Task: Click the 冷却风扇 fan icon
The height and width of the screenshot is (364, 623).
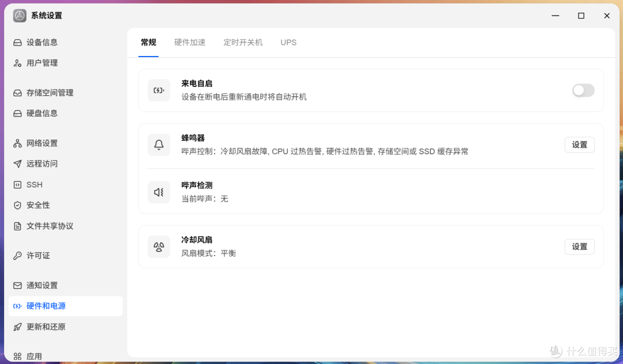Action: [x=159, y=247]
